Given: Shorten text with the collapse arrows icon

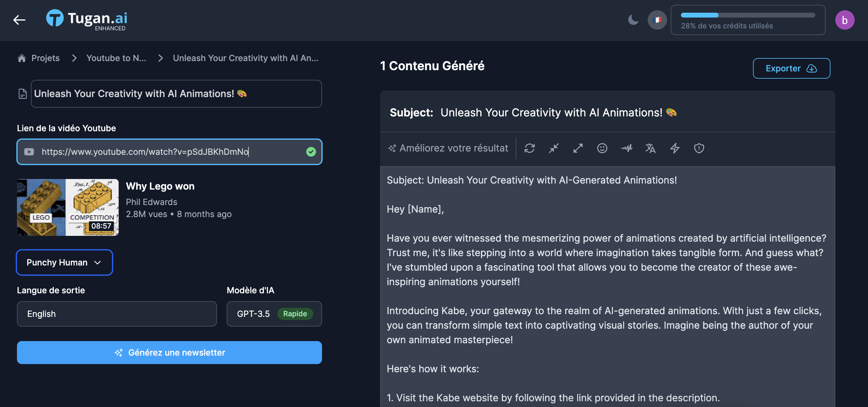Looking at the screenshot, I should pyautogui.click(x=554, y=148).
